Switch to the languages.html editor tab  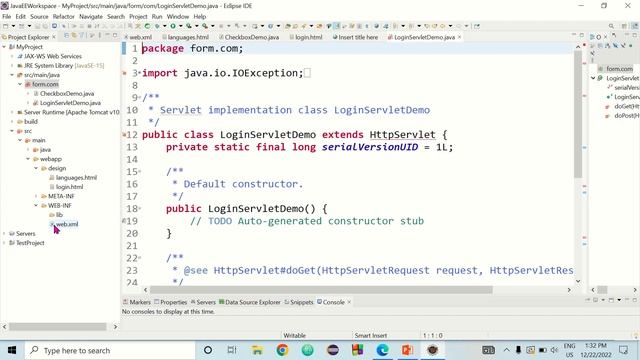(185, 37)
